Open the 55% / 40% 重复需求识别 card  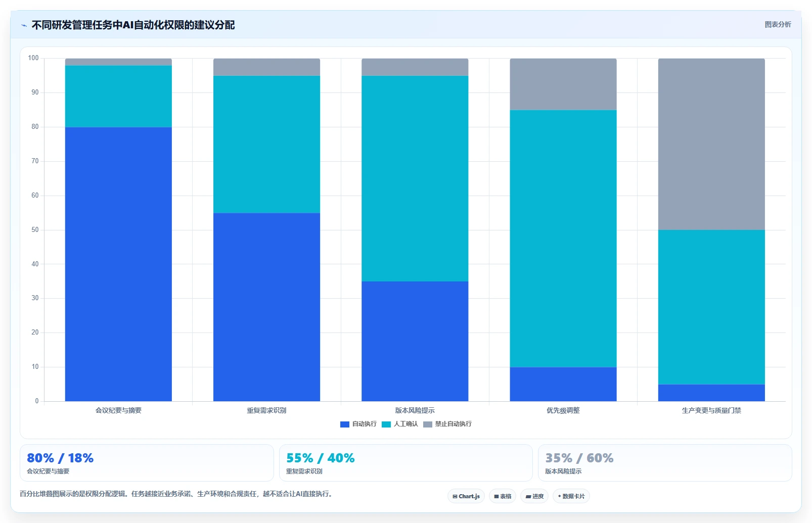pos(406,463)
